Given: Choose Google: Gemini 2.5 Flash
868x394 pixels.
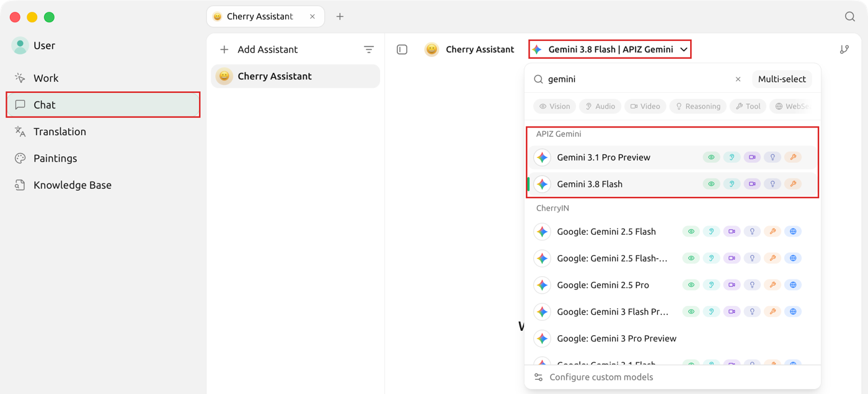Looking at the screenshot, I should click(x=672, y=232).
